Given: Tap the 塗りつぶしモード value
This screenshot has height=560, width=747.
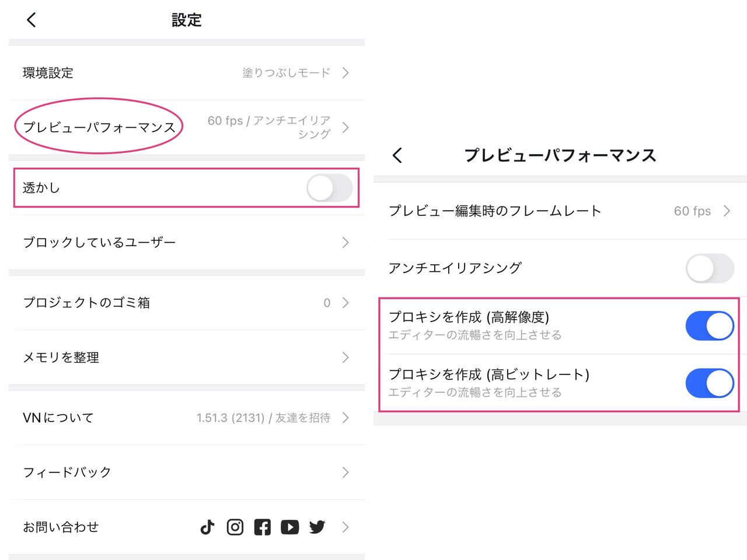Looking at the screenshot, I should [286, 73].
